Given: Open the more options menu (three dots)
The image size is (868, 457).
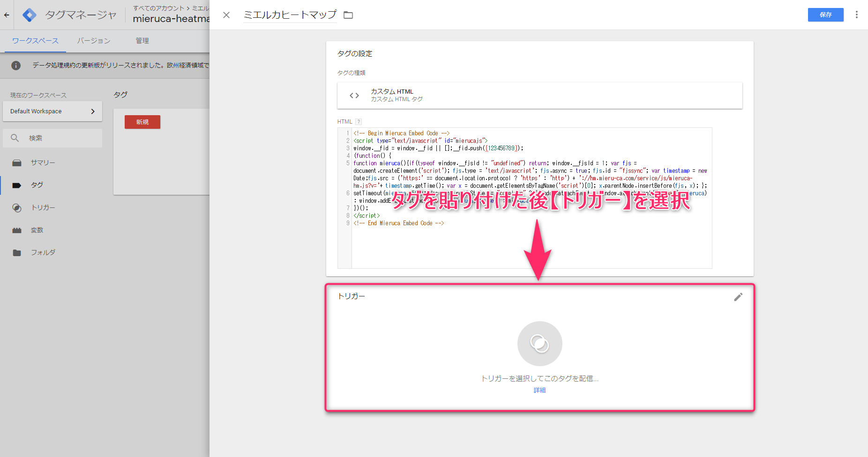Looking at the screenshot, I should 857,15.
